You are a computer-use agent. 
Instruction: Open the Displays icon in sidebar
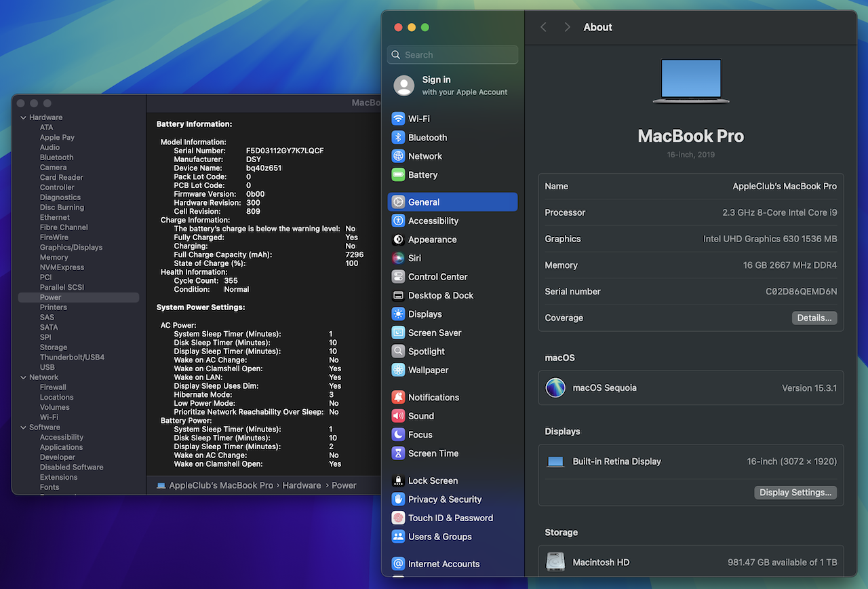(398, 314)
